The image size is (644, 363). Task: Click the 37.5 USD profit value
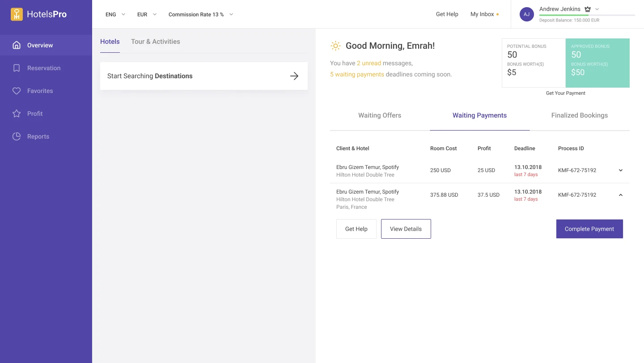click(488, 195)
